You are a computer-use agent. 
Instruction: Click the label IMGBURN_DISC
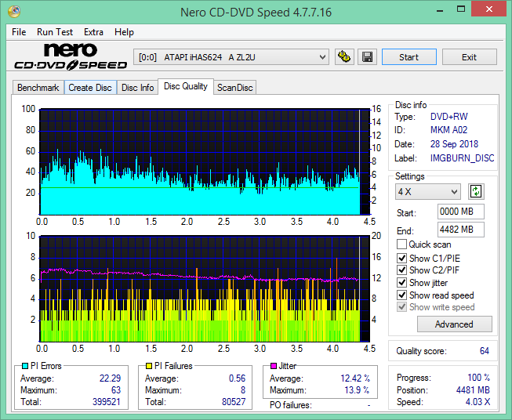[x=462, y=158]
